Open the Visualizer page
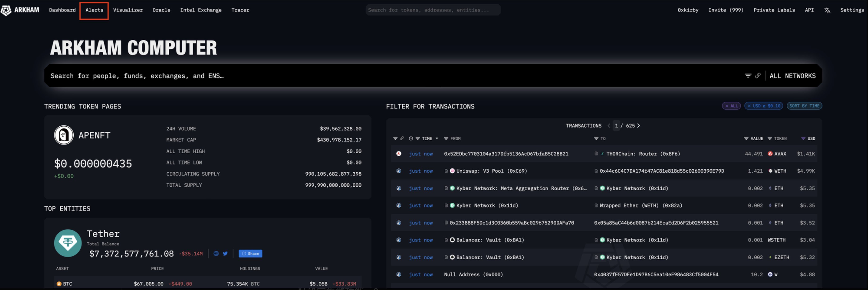This screenshot has height=290, width=868. (128, 10)
